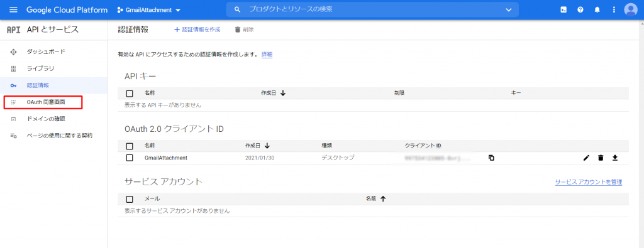644x248 pixels.
Task: Click the search magnifier icon
Action: (x=237, y=10)
